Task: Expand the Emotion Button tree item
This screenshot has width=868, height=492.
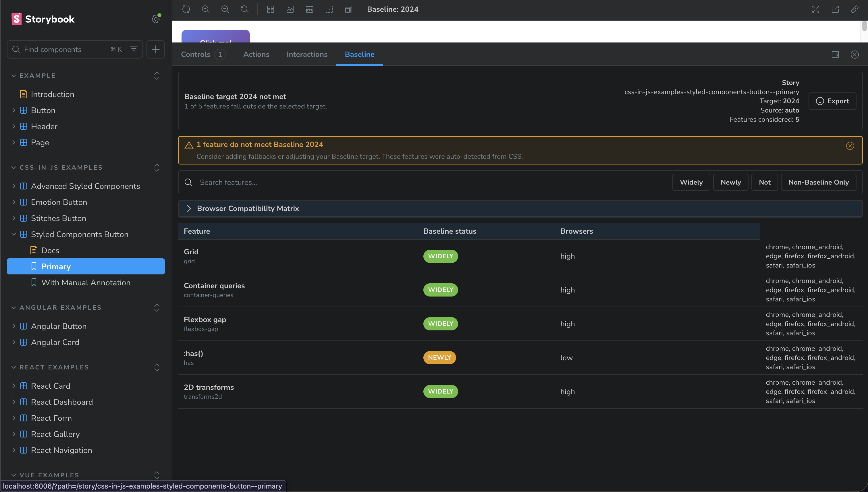Action: pyautogui.click(x=59, y=202)
